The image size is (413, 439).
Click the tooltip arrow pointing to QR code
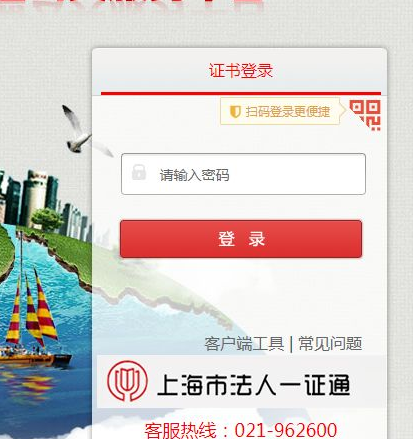[x=343, y=111]
